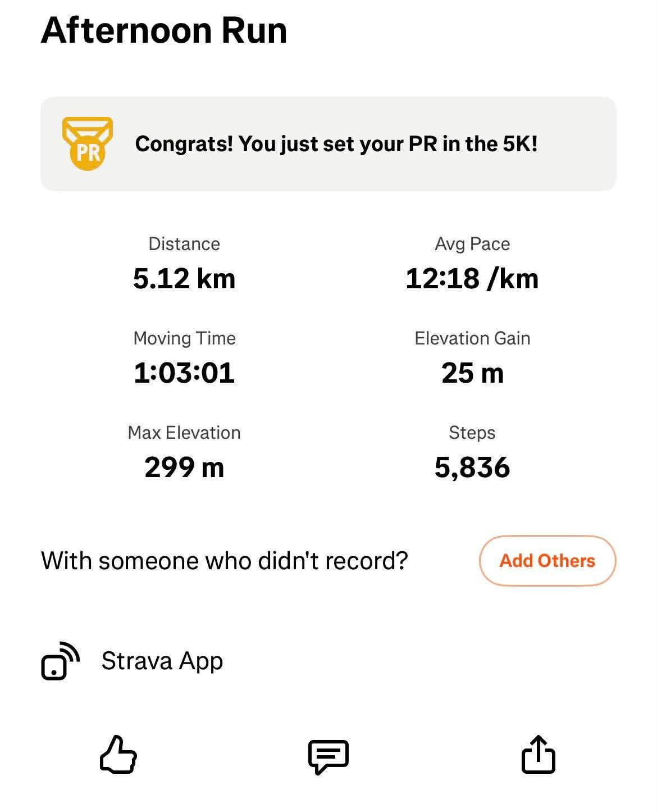
Task: Open the 5K PR congrats banner
Action: [336, 144]
